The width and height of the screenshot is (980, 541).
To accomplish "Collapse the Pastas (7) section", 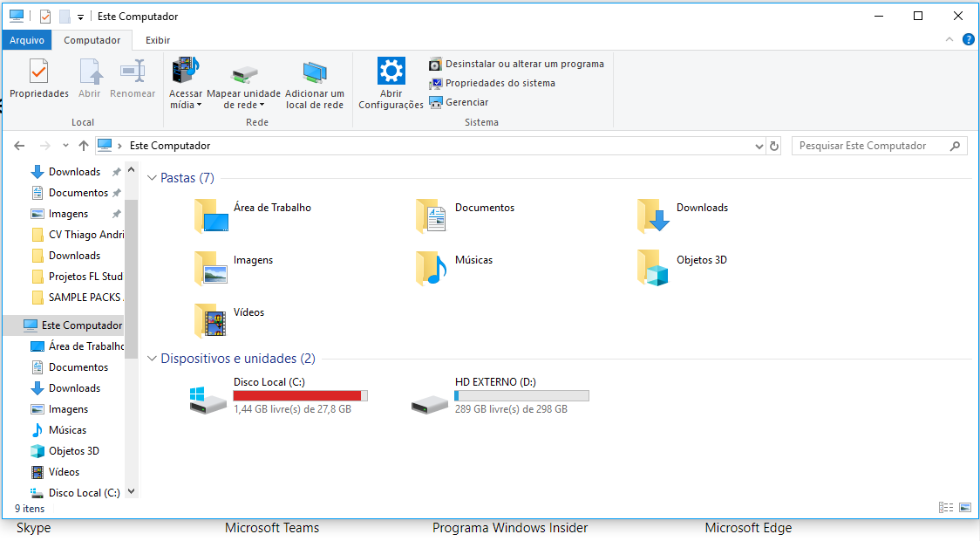I will (x=152, y=177).
